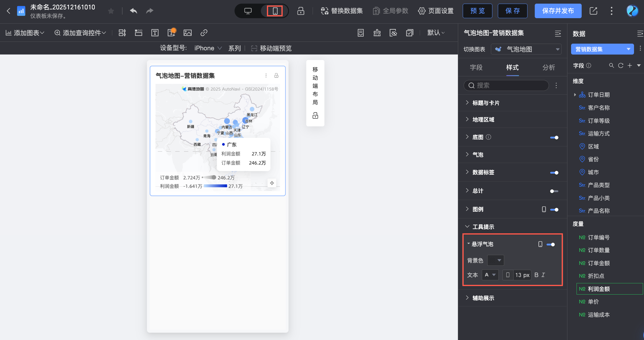Click the refresh fields icon

(621, 65)
